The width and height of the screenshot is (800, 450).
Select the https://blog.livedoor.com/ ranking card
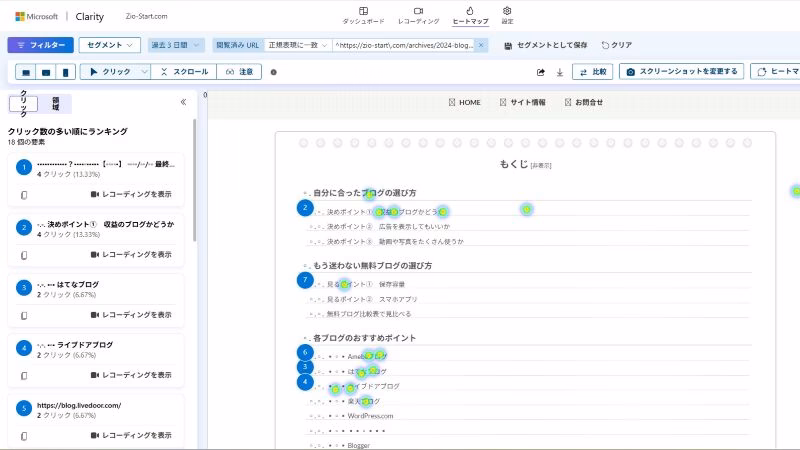(x=96, y=421)
